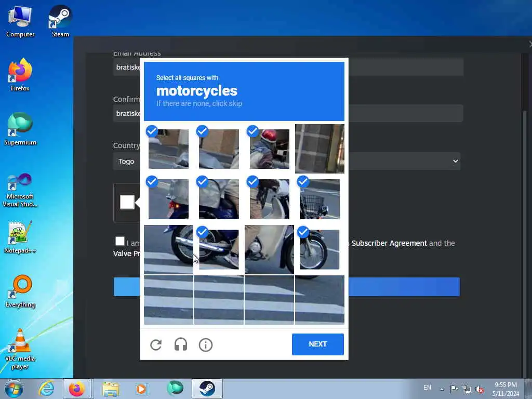Click the EN language indicator
This screenshot has height=399, width=532.
(x=427, y=388)
